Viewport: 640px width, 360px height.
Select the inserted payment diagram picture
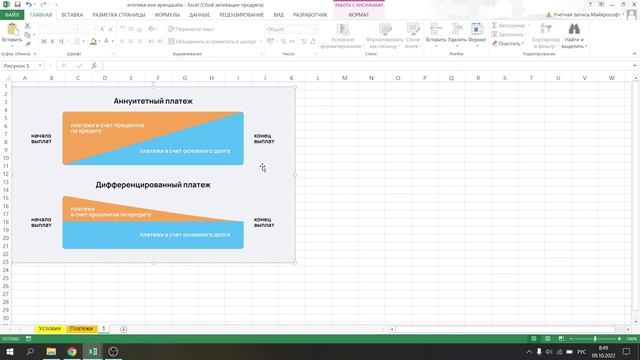pos(153,174)
